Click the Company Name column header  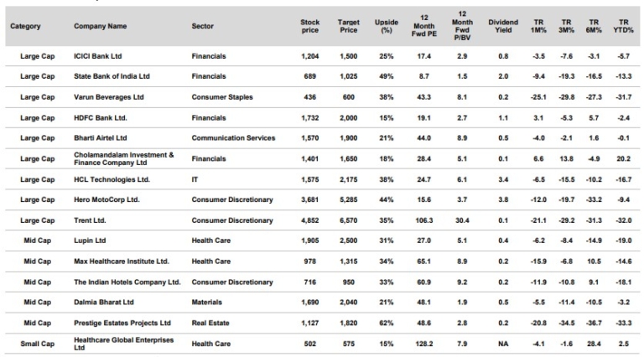[x=100, y=27]
